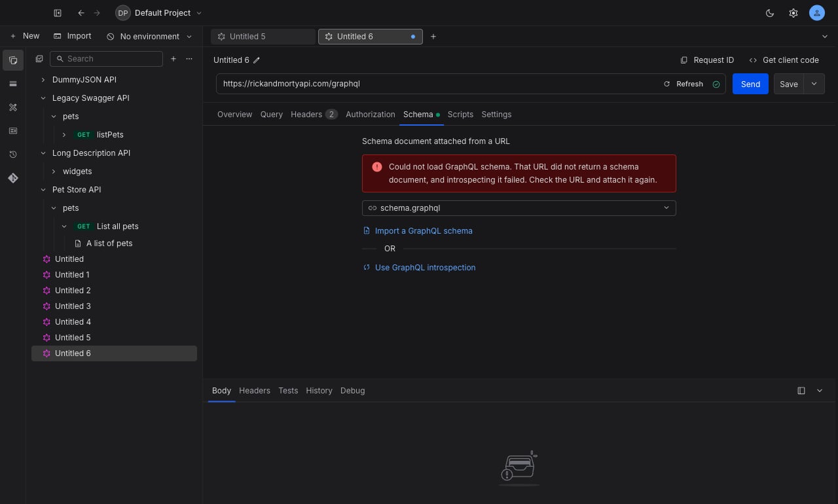The height and width of the screenshot is (504, 838).
Task: Click Request ID
Action: (707, 60)
